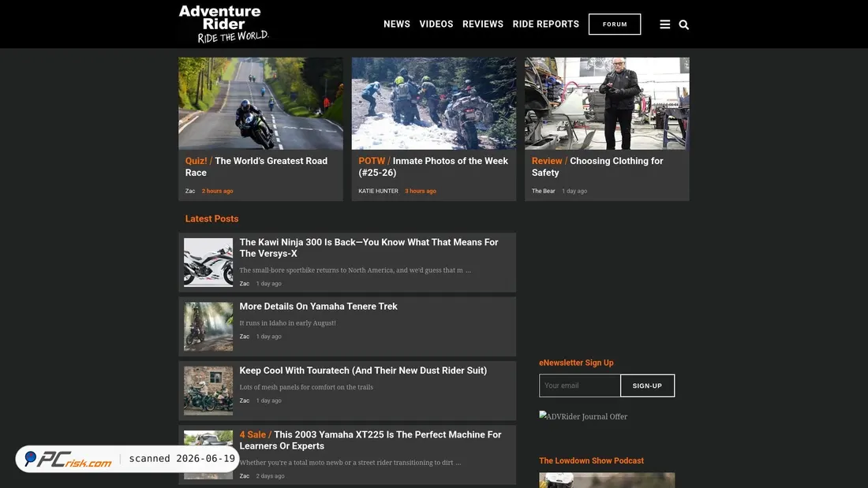
Task: Click '3 hours ago' timestamp on POTW
Action: point(420,191)
